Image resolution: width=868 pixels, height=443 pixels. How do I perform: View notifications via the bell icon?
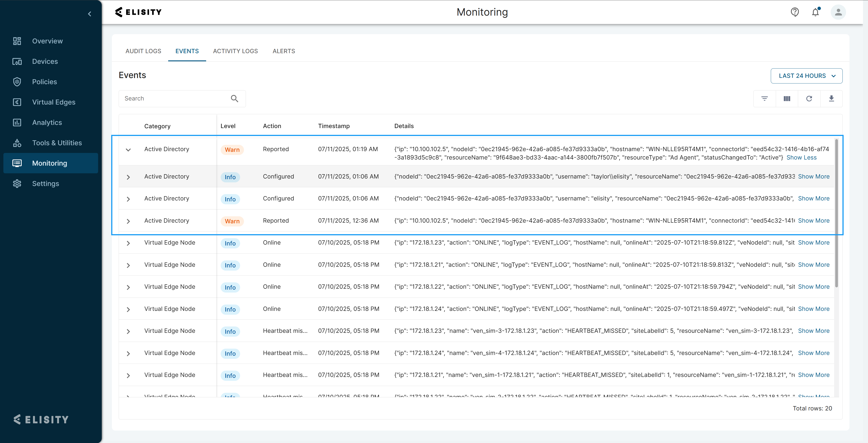point(815,12)
